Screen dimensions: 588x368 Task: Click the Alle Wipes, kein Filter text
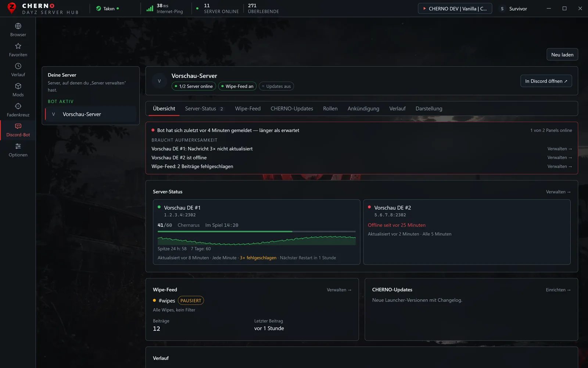[x=174, y=310]
